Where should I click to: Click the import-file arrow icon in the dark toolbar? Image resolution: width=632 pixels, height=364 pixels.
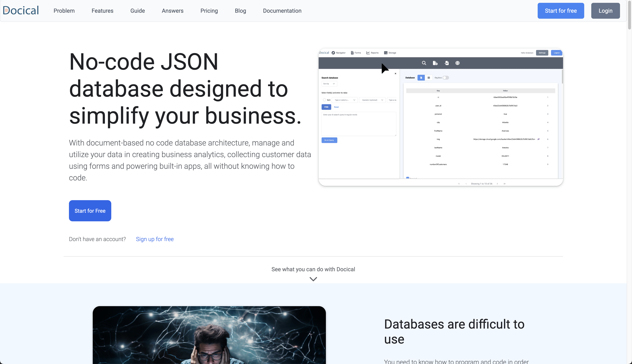[446, 63]
